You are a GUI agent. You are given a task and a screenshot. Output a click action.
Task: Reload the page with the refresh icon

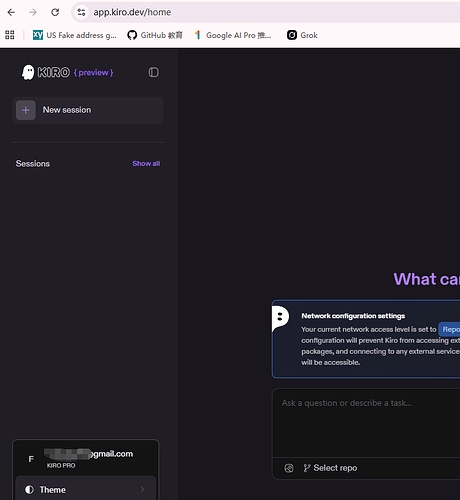point(55,13)
